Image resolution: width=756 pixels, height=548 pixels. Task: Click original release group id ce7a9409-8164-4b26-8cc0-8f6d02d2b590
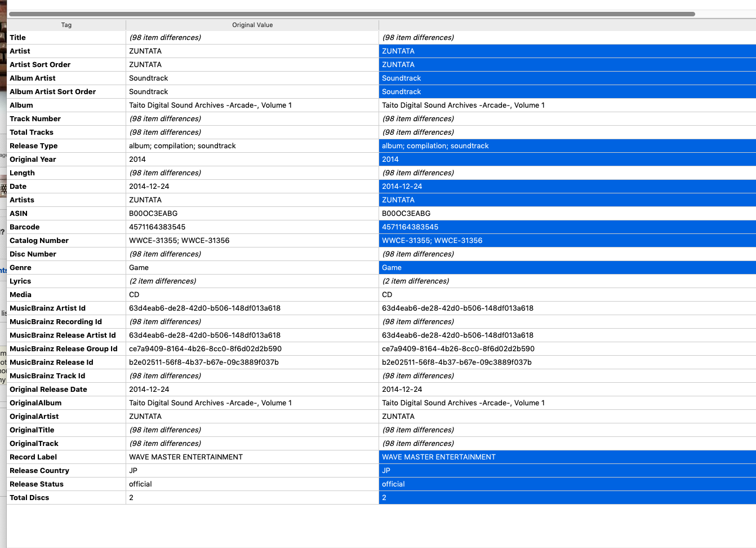[206, 349]
